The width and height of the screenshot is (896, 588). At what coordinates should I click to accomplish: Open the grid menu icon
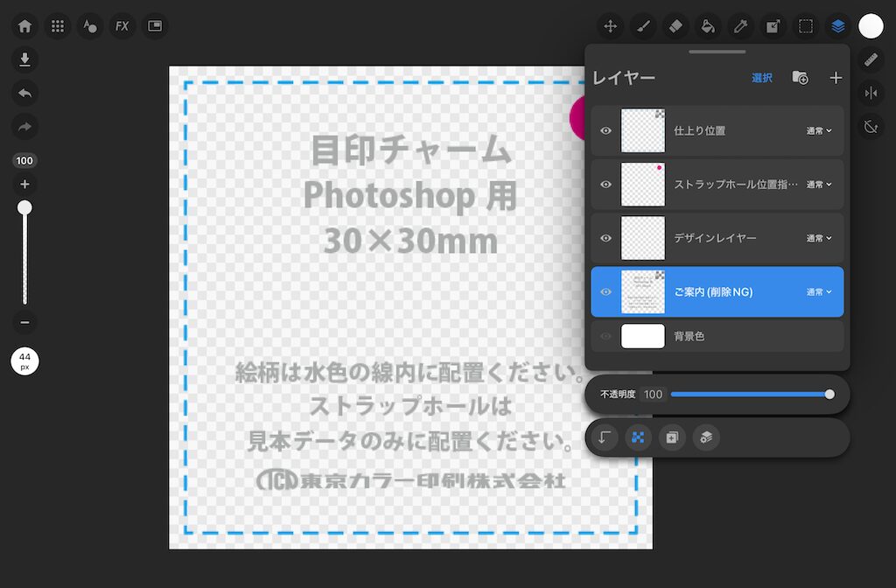click(x=57, y=26)
